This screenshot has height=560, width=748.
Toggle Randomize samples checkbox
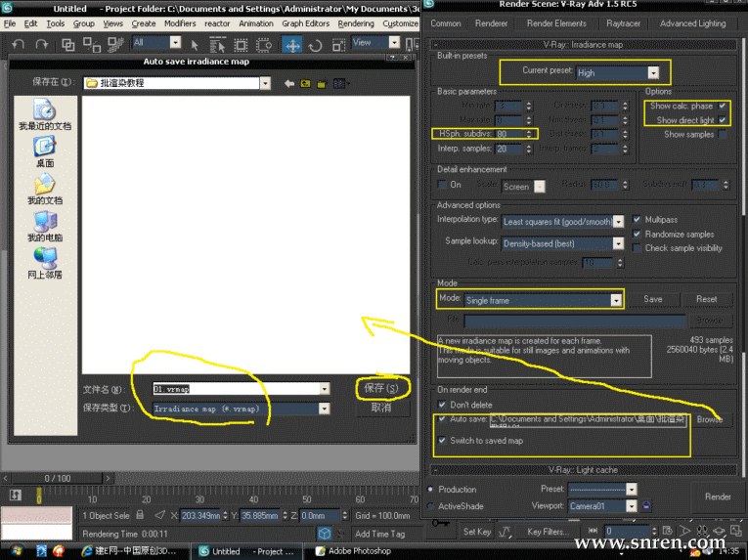[637, 234]
